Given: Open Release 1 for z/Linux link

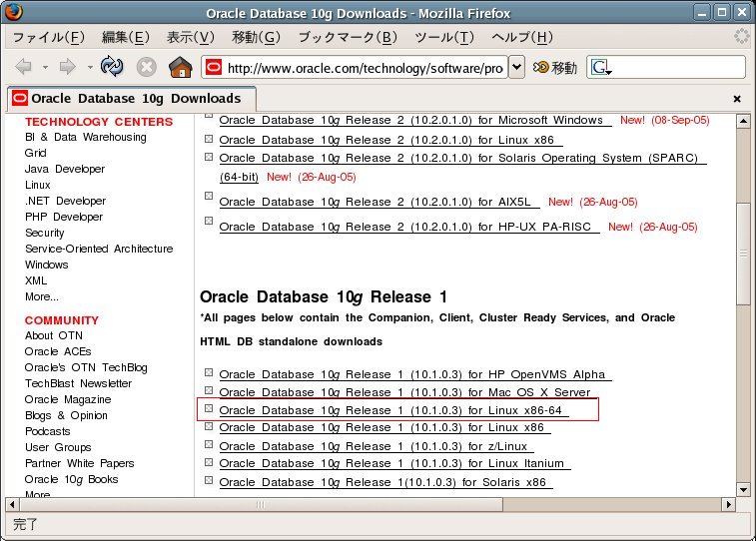Looking at the screenshot, I should click(x=377, y=446).
